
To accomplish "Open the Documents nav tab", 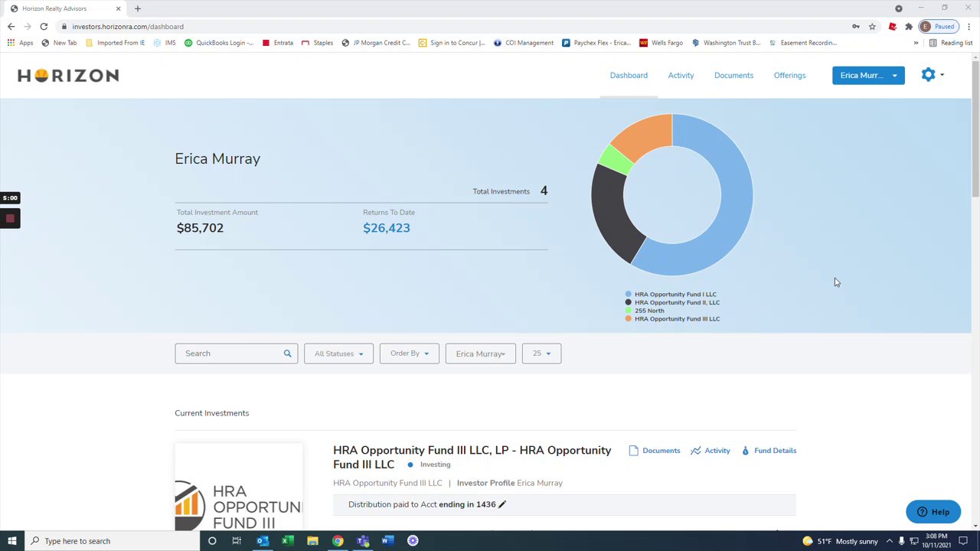I will (733, 75).
